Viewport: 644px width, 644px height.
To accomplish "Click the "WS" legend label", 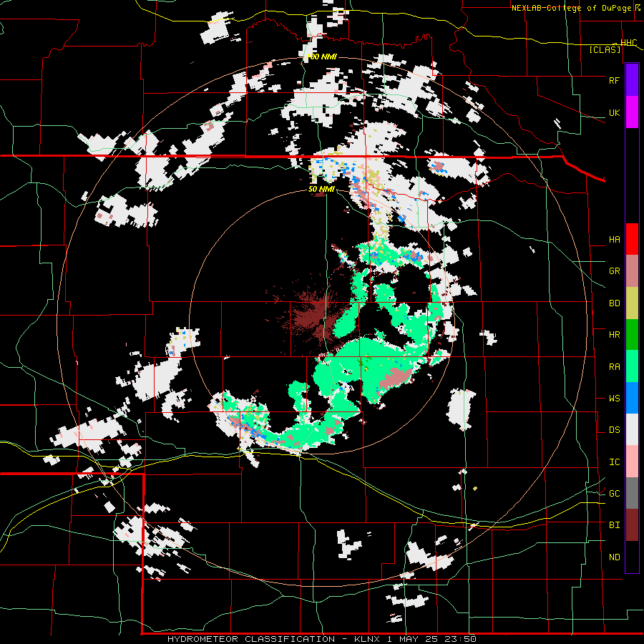I will point(614,399).
